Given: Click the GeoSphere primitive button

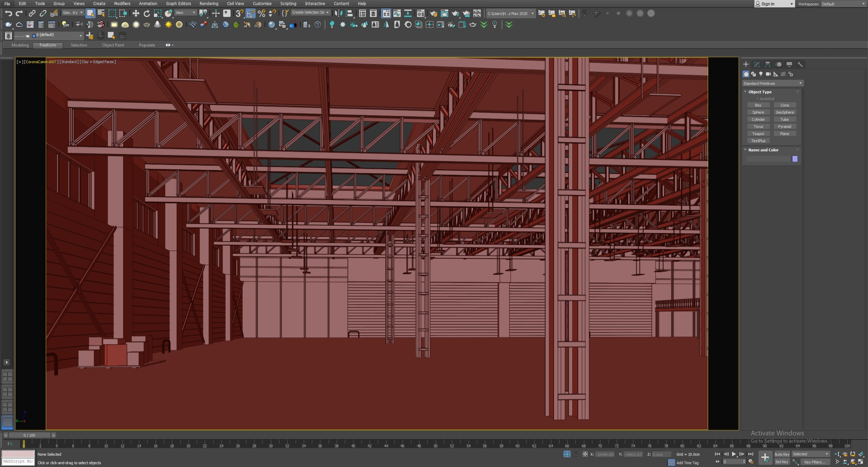Looking at the screenshot, I should click(785, 112).
